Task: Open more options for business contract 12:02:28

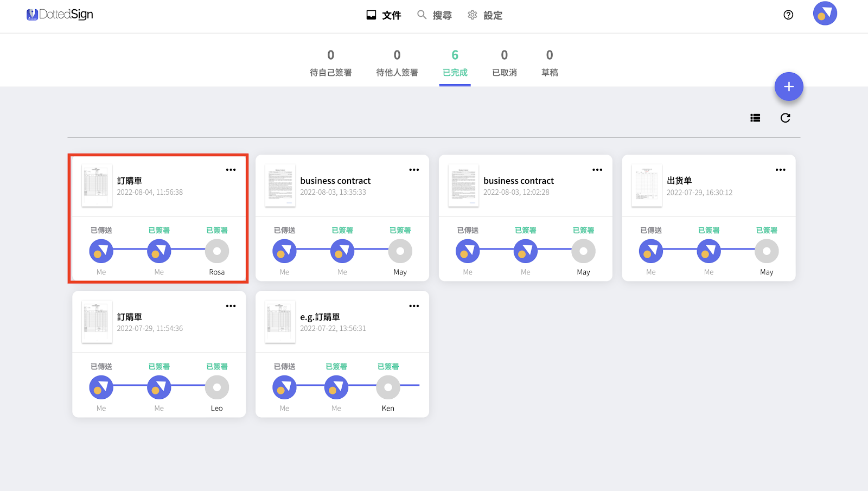Action: (x=597, y=170)
